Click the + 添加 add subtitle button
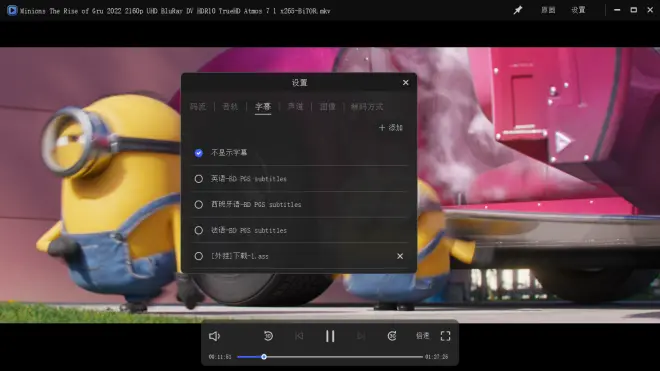Image resolution: width=660 pixels, height=371 pixels. point(391,128)
